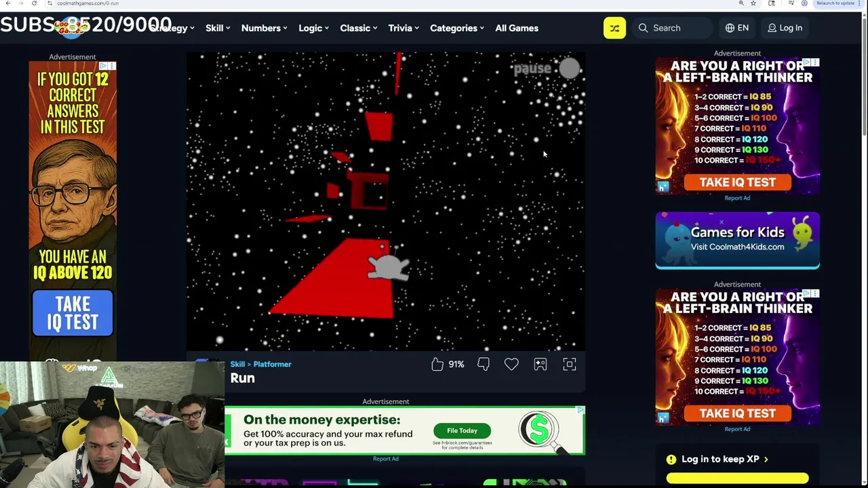Close the left IQ test ad via AdChoices X
This screenshot has width=868, height=488.
pos(113,66)
